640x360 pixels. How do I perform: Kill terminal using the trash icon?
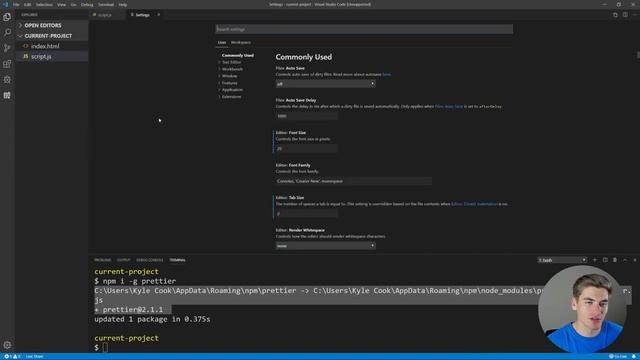pyautogui.click(x=615, y=260)
